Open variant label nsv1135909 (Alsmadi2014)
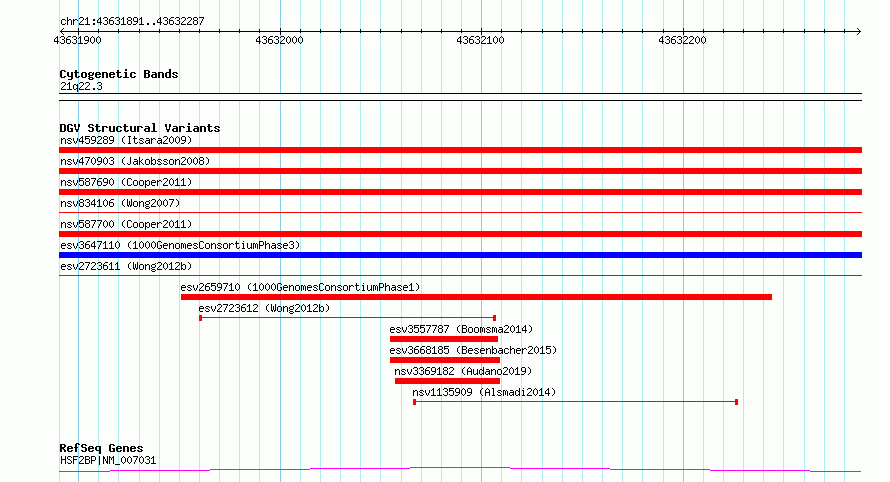The width and height of the screenshot is (890, 482). click(484, 392)
